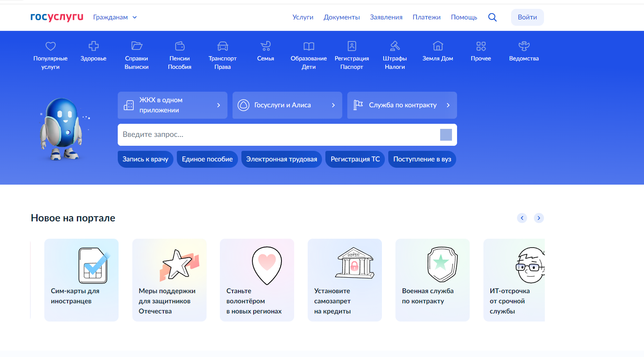
Task: Select the Электронная трудовая chip
Action: (x=281, y=159)
